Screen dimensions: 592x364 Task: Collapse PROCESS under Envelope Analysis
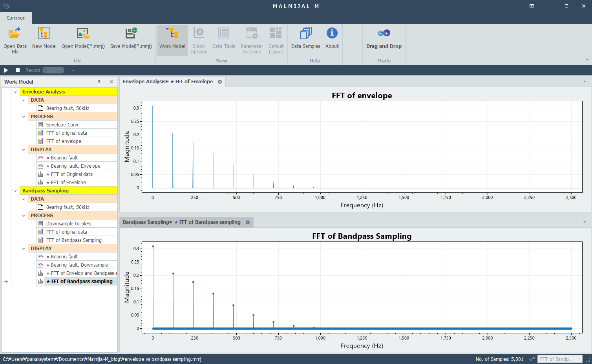[24, 117]
